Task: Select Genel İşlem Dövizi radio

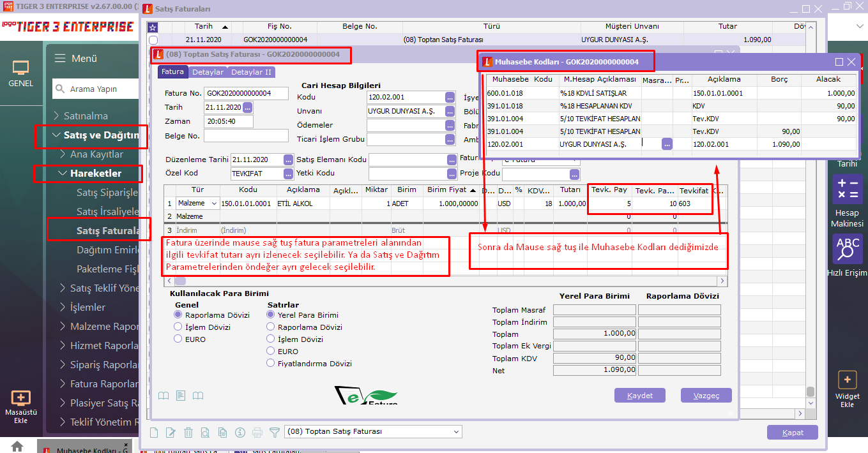Action: point(178,327)
